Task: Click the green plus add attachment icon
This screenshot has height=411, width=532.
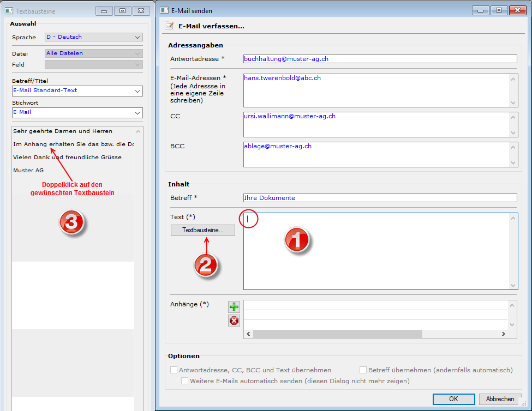Action: [x=234, y=307]
